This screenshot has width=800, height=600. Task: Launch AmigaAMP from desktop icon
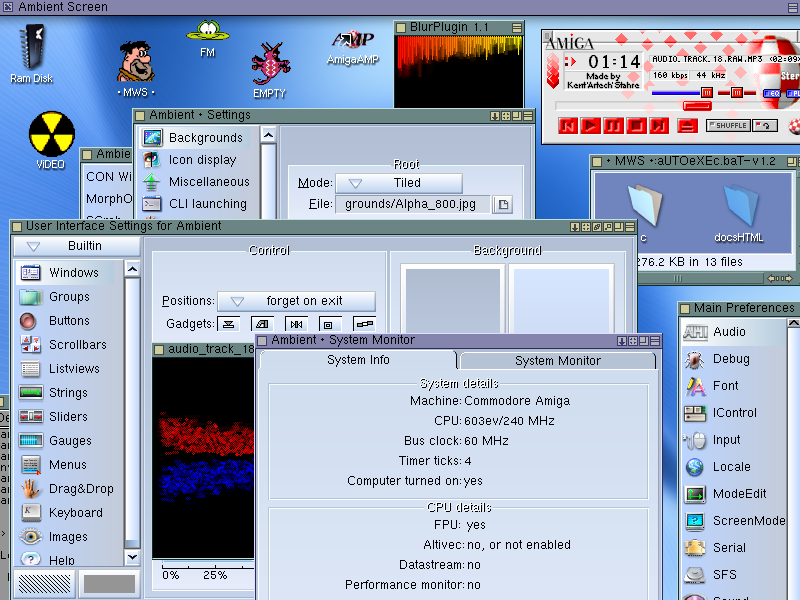tap(353, 48)
